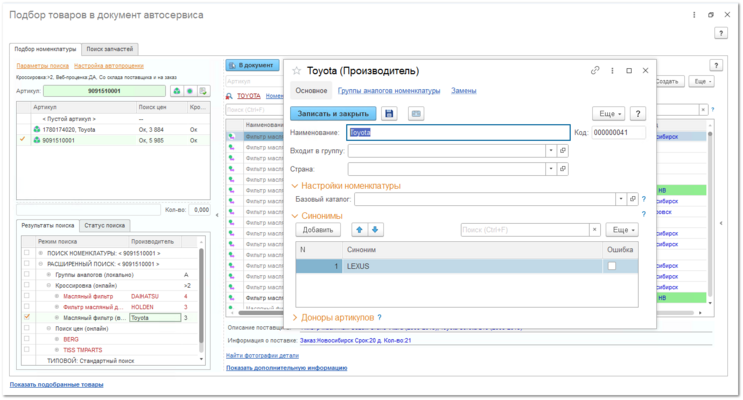Click the Артикул field with 9091510001
The image size is (743, 400).
[x=104, y=91]
